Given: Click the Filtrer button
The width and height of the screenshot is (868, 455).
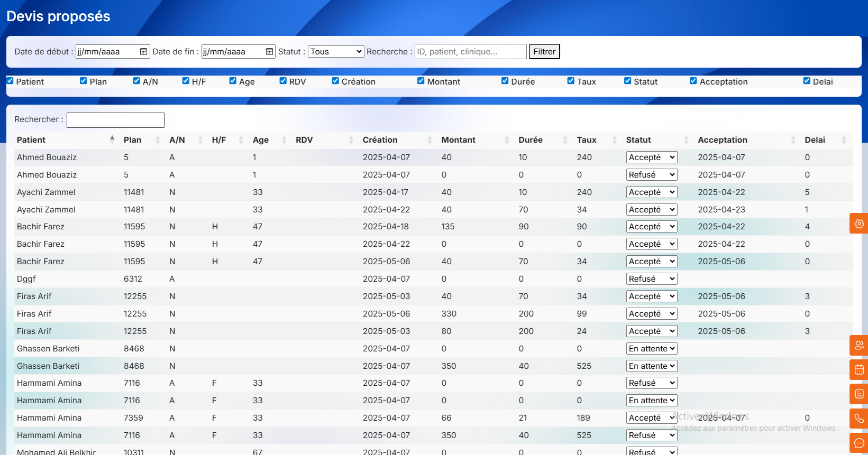Looking at the screenshot, I should coord(544,52).
